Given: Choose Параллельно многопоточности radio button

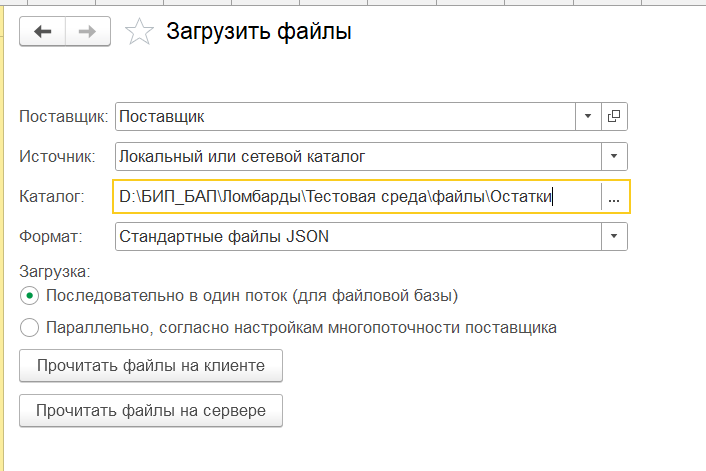Looking at the screenshot, I should [x=29, y=327].
